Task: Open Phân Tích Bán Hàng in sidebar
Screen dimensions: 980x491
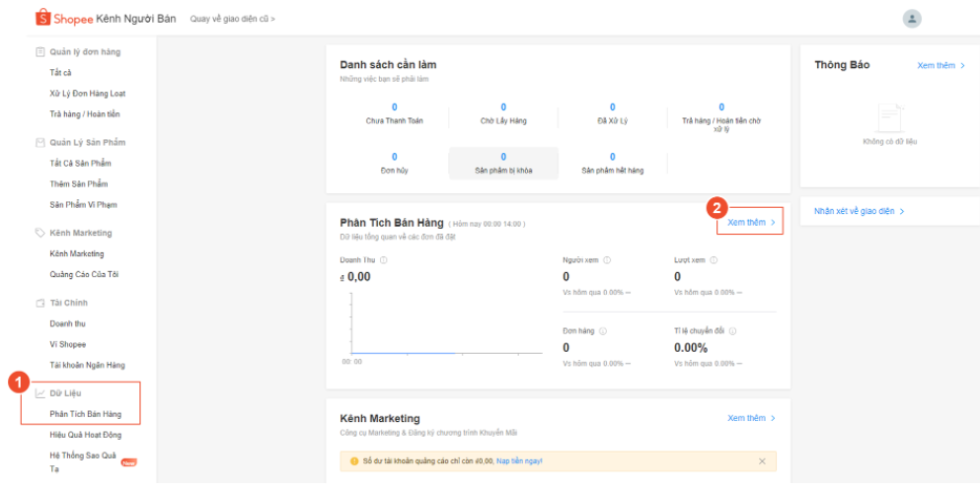Action: click(86, 414)
